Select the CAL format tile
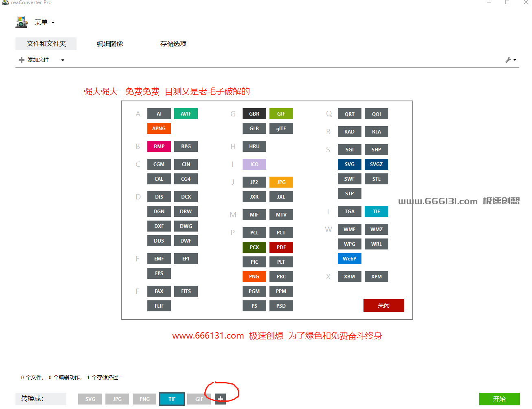This screenshot has height=409, width=532. click(159, 179)
